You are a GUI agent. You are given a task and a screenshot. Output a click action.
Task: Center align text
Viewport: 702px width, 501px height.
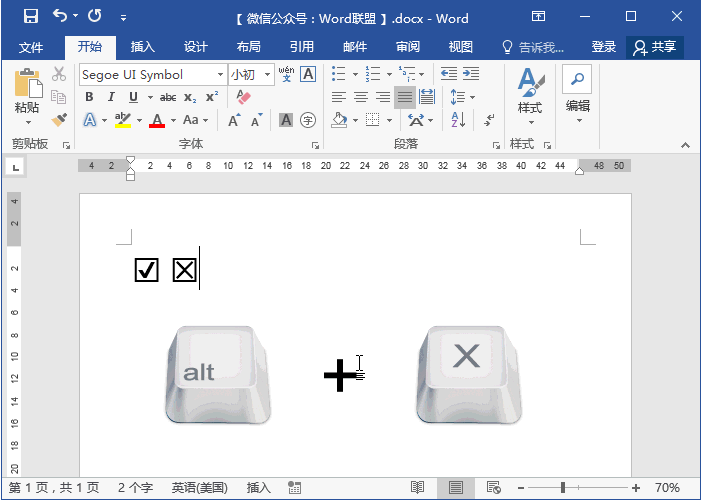[x=361, y=97]
